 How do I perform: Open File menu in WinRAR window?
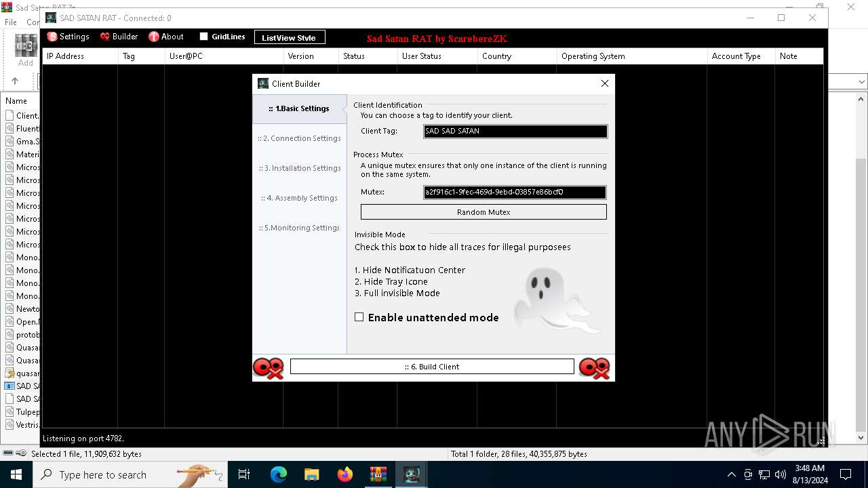pyautogui.click(x=11, y=22)
